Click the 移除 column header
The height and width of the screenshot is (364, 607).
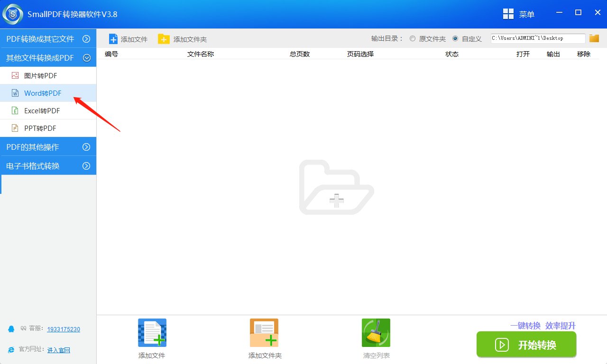coord(584,54)
